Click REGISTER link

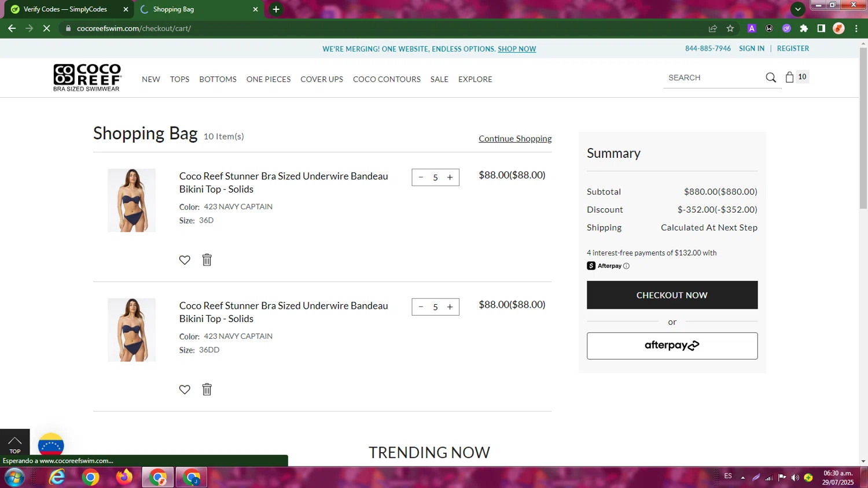point(793,49)
